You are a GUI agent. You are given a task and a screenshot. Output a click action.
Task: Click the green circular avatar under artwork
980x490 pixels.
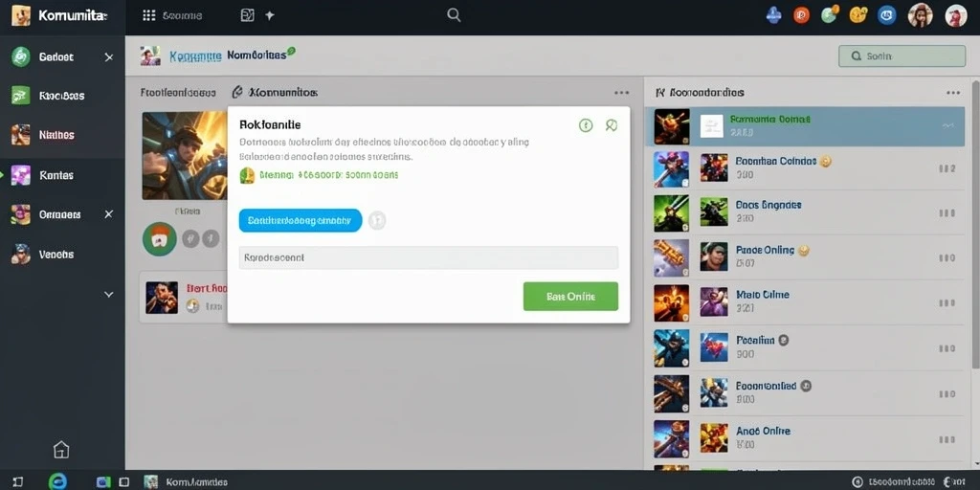tap(160, 238)
